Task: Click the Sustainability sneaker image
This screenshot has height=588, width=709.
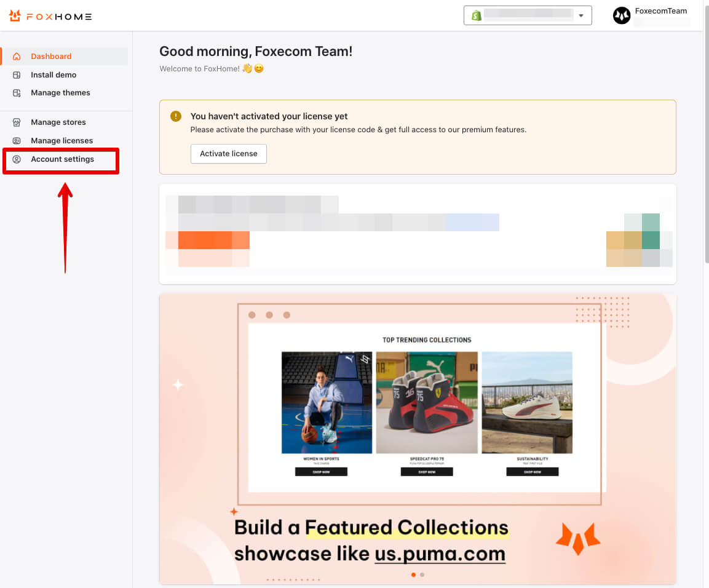Action: click(x=527, y=402)
